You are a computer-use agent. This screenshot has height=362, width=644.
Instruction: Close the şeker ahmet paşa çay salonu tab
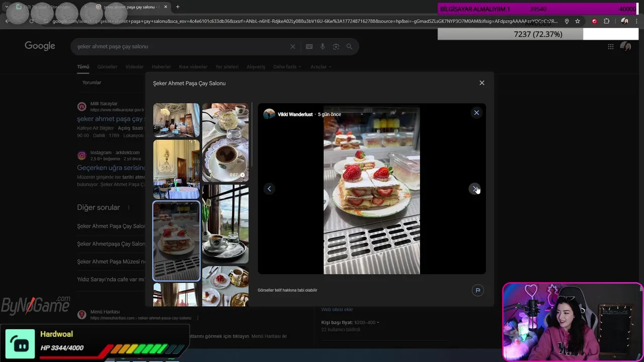[x=166, y=7]
